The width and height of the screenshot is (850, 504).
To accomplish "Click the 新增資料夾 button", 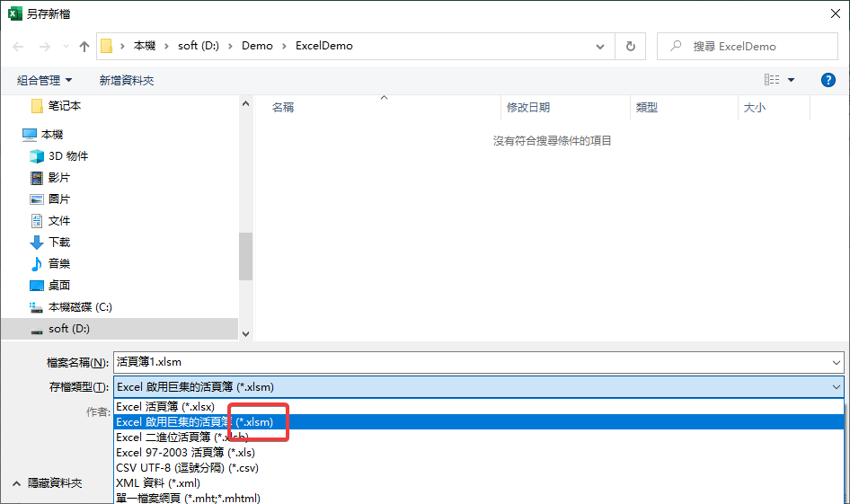I will 127,81.
